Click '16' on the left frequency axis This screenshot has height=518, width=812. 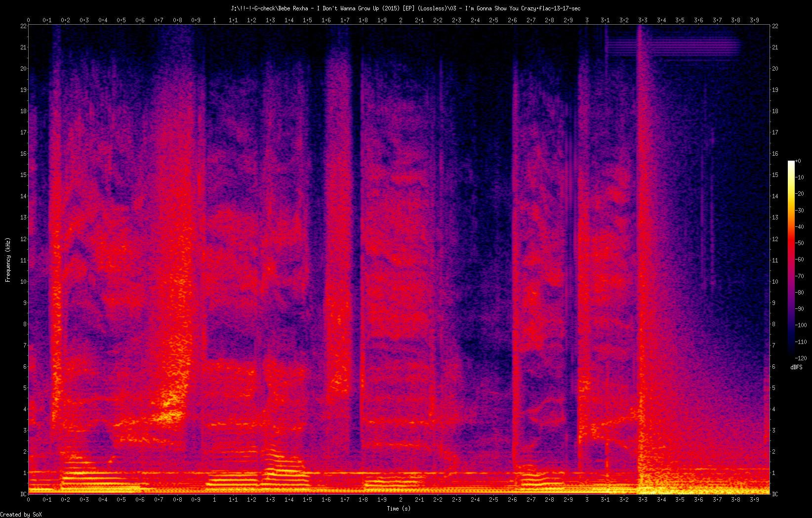click(23, 154)
